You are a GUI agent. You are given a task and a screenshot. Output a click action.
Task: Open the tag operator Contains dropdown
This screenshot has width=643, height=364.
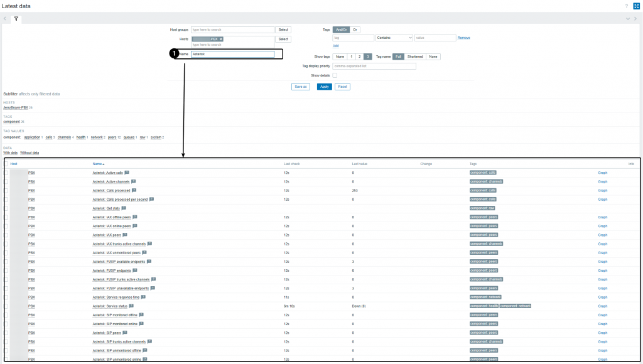click(394, 38)
